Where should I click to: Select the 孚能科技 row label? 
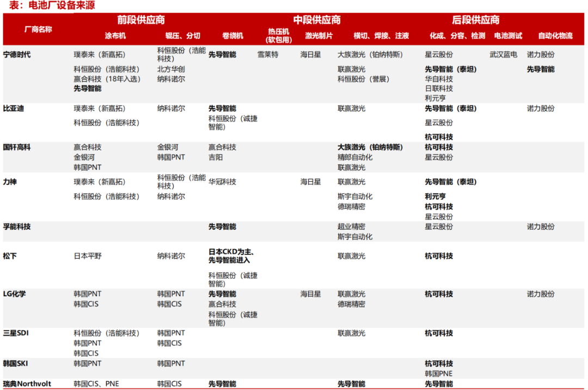pyautogui.click(x=17, y=227)
